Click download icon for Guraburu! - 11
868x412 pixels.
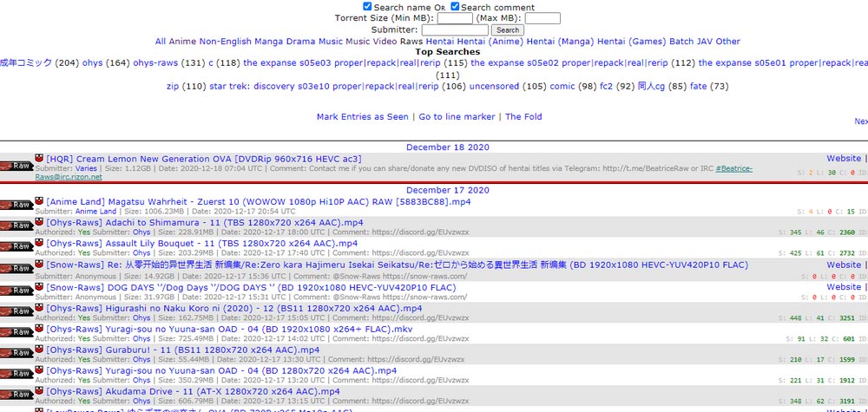click(x=39, y=349)
